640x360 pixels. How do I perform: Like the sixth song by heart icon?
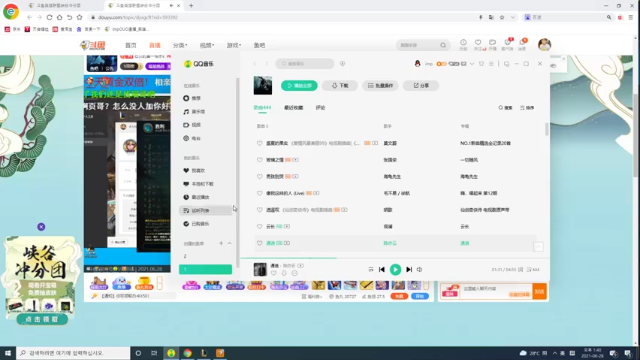(259, 227)
